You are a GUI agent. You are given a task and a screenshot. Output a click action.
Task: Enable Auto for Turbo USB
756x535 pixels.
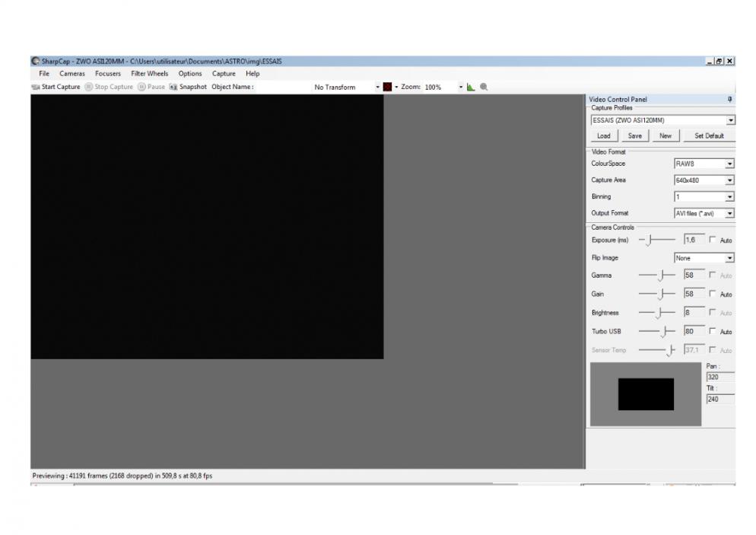[x=712, y=331]
